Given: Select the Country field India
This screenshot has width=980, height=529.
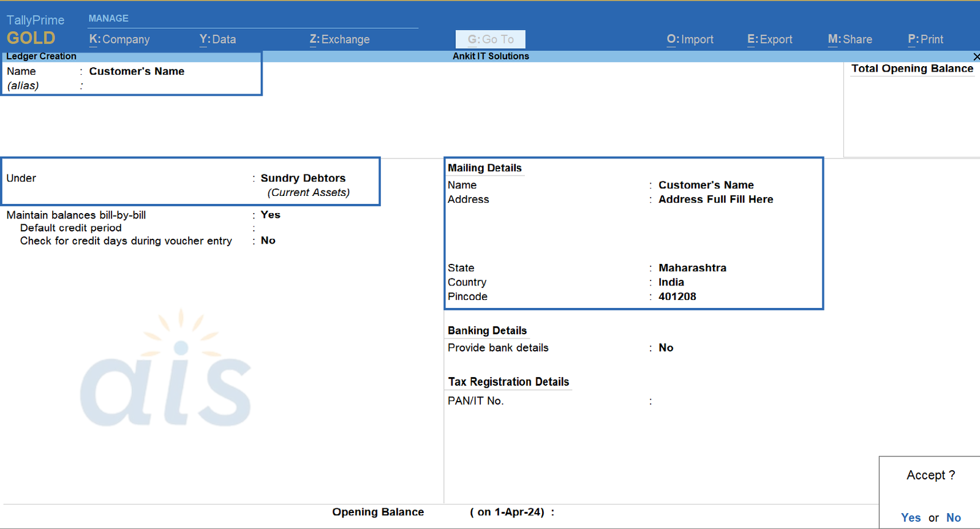Looking at the screenshot, I should click(x=671, y=282).
